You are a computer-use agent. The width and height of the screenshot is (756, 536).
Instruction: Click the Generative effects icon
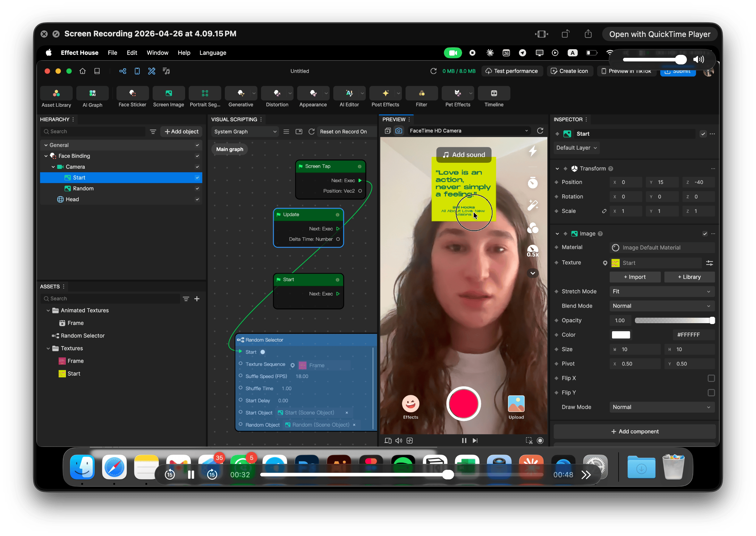tap(241, 93)
